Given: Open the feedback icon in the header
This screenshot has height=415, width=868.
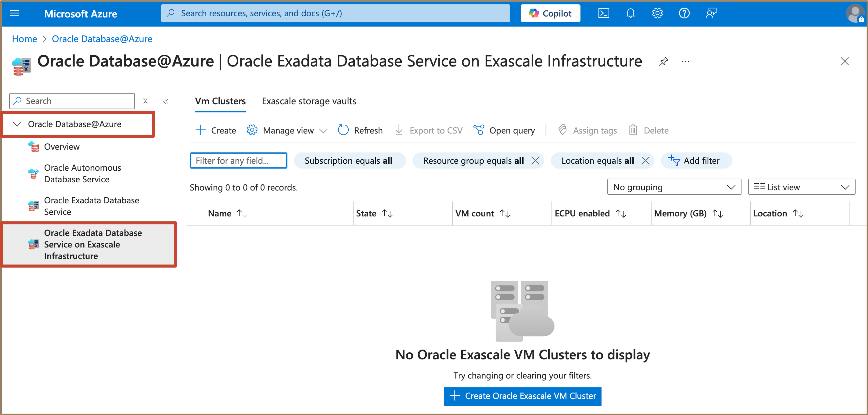Looking at the screenshot, I should pos(711,13).
